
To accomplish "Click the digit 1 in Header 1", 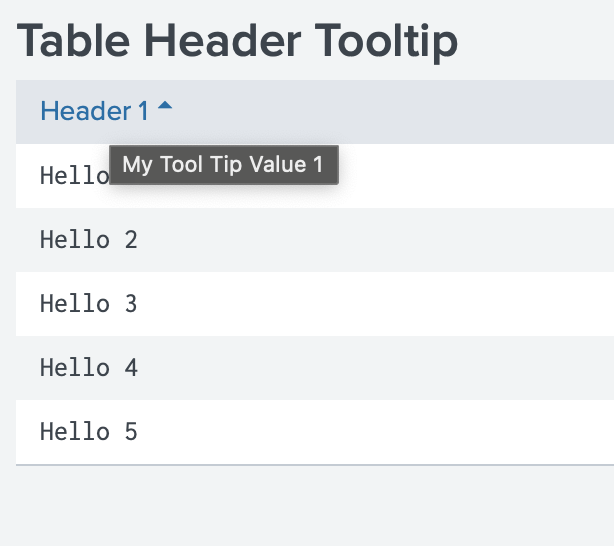I will [143, 112].
